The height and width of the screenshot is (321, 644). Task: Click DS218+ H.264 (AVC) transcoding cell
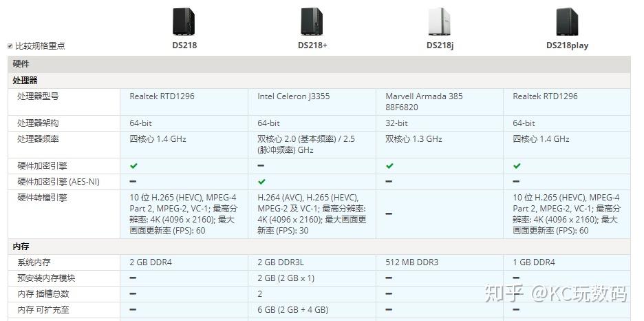point(312,214)
